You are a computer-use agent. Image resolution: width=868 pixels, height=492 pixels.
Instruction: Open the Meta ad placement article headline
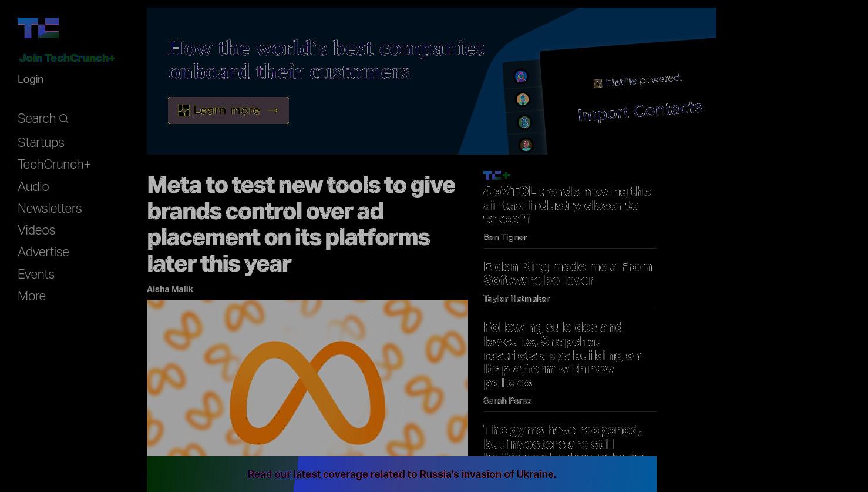pos(301,224)
